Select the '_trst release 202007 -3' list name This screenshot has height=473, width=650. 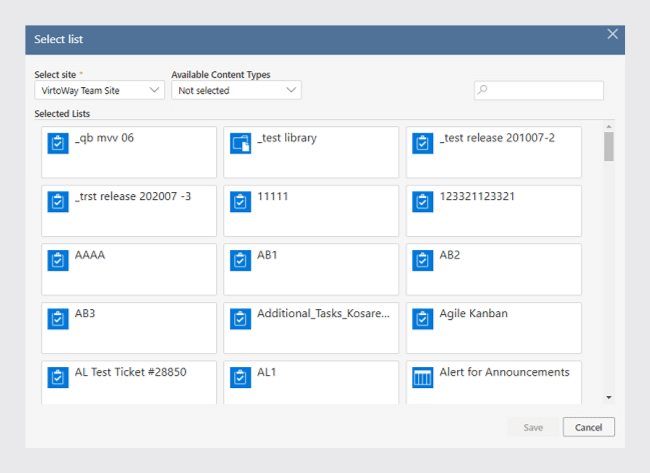pos(133,196)
